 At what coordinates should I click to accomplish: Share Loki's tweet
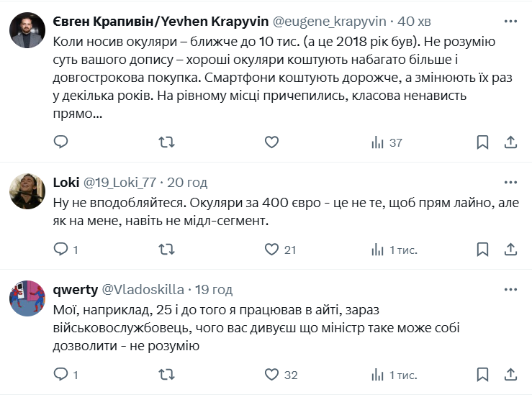(510, 250)
